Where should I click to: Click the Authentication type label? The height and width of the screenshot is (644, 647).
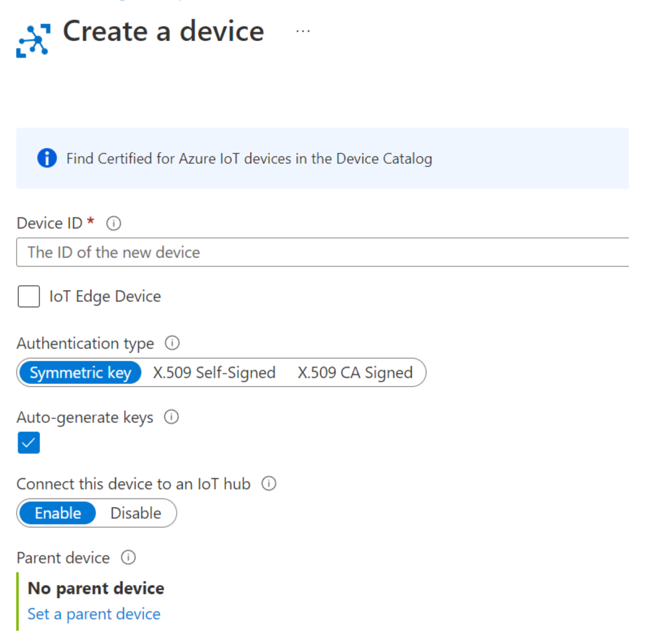click(85, 343)
